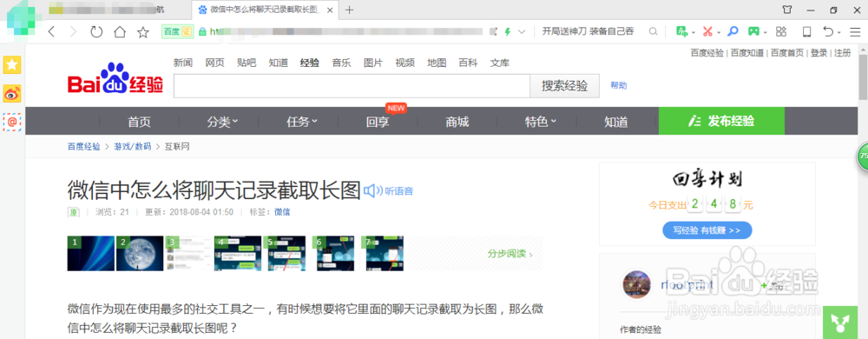Click the red scissors screenshot icon

(707, 31)
